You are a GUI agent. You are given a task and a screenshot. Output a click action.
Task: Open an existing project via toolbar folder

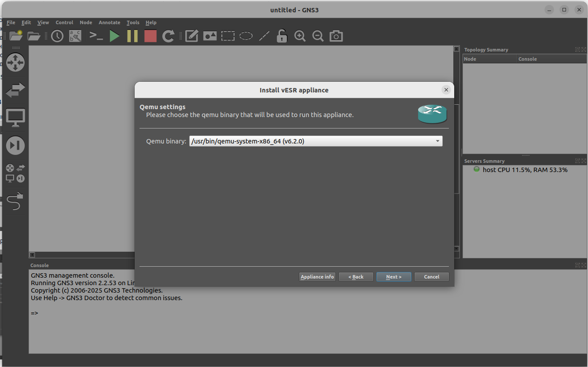[x=34, y=36]
